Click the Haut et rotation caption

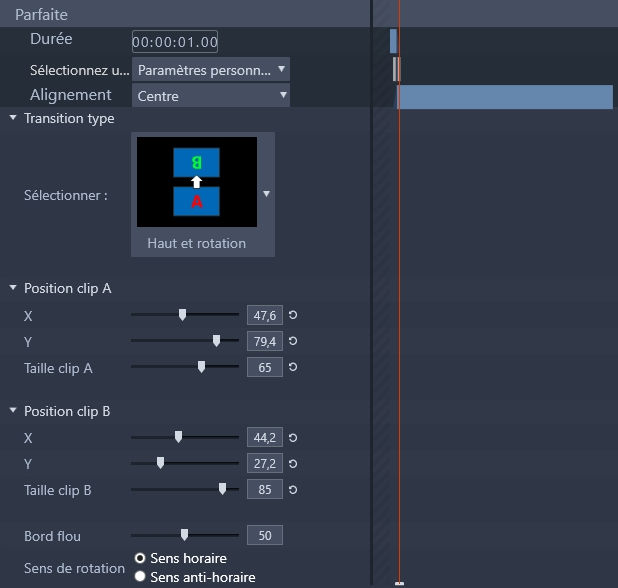(197, 243)
